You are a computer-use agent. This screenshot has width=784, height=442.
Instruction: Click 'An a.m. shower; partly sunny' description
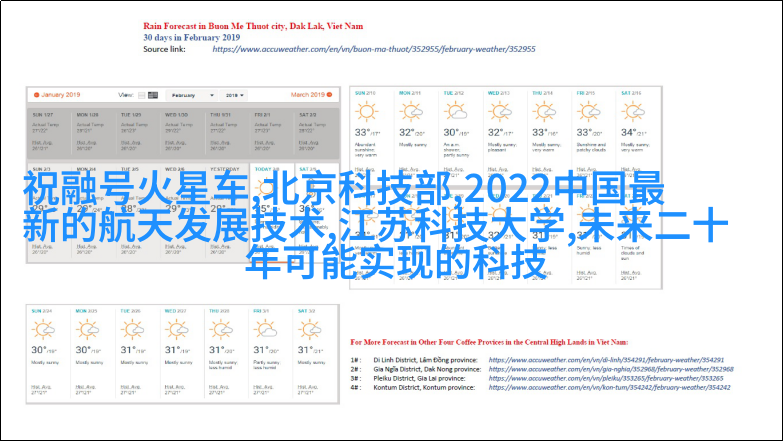point(456,150)
